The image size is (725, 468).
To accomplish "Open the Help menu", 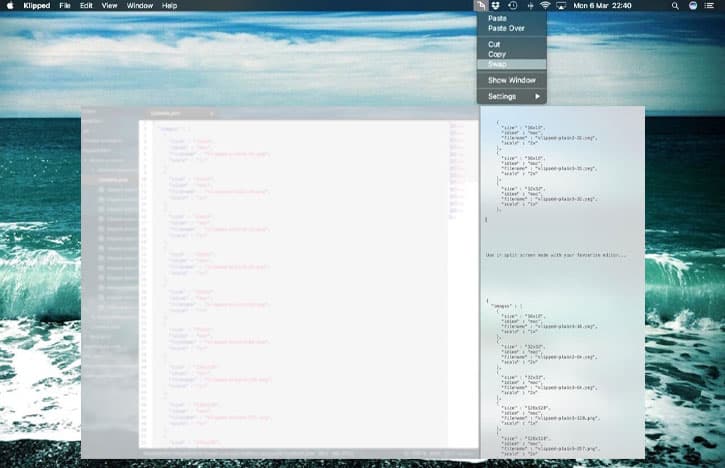I will [170, 6].
